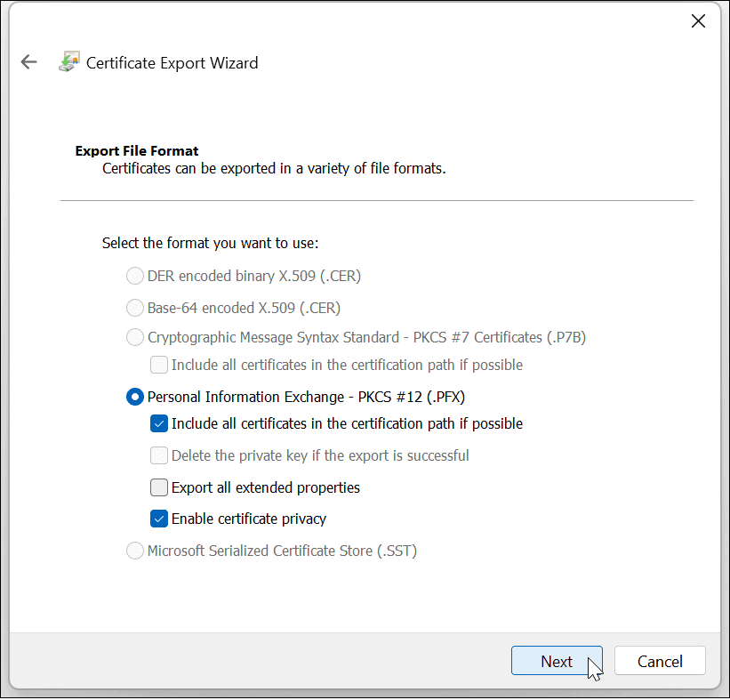730x700 pixels.
Task: Click the Certificate Export Wizard title text
Action: coord(172,63)
